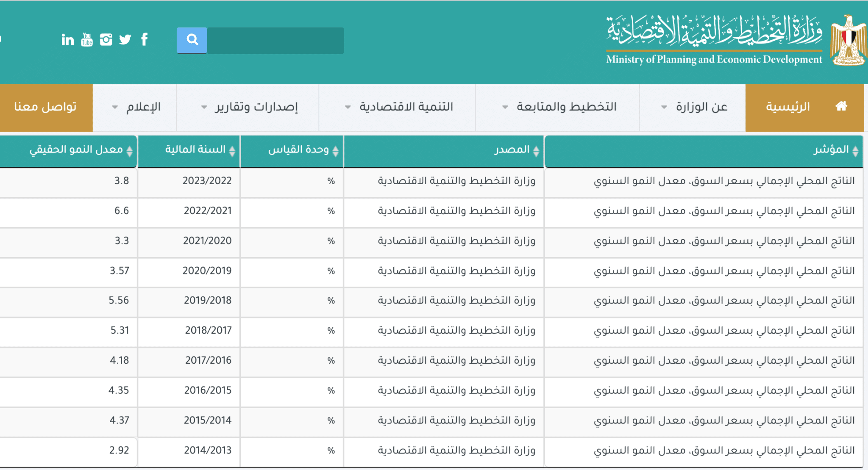This screenshot has width=868, height=470.
Task: Visit the Instagram account
Action: point(106,40)
